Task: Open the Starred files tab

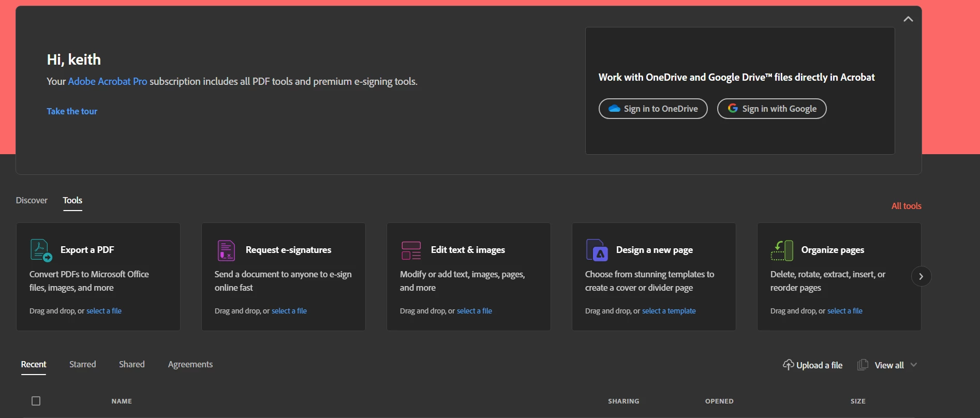Action: click(x=83, y=364)
